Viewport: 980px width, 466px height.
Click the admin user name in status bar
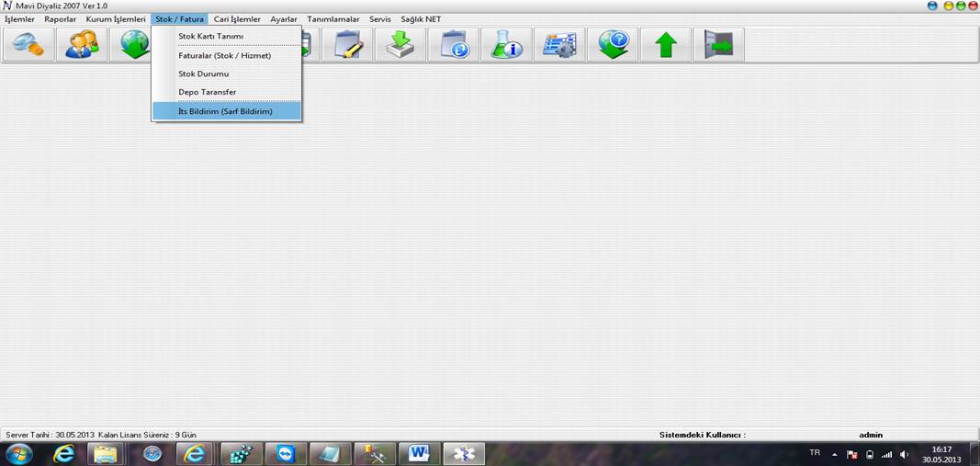tap(872, 435)
